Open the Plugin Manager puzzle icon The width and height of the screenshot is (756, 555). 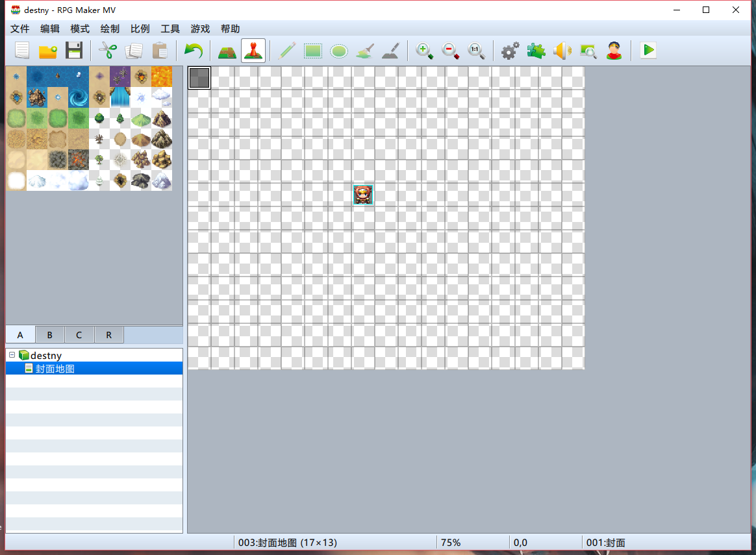click(x=536, y=51)
